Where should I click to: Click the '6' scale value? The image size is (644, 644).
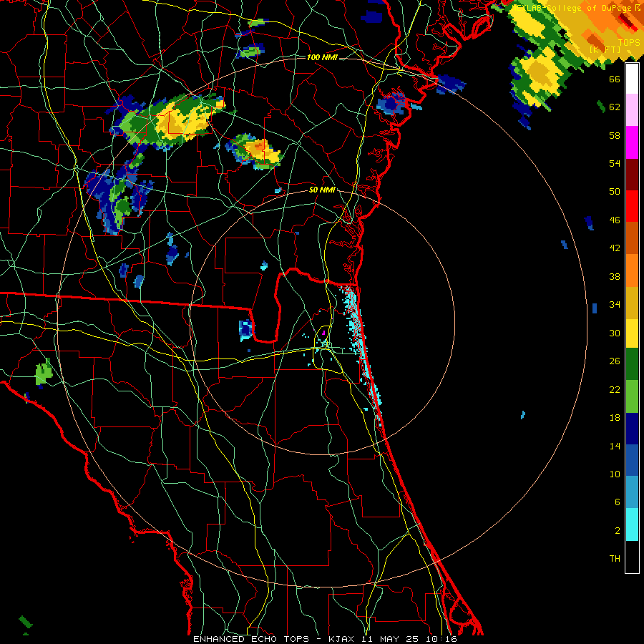tap(617, 502)
